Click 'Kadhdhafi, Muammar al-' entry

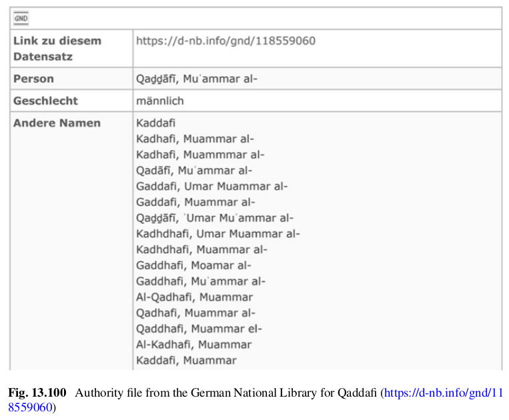201,250
